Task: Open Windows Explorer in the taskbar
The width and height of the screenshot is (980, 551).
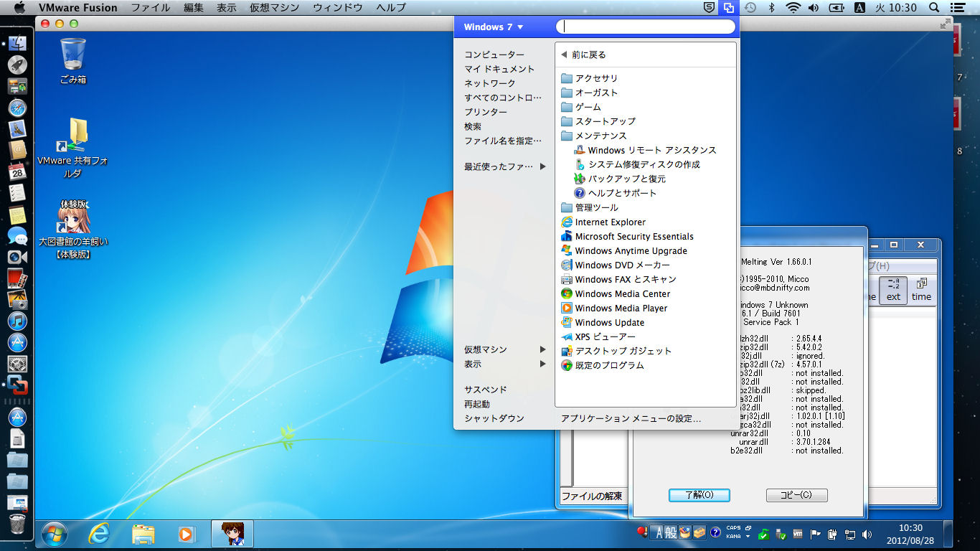Action: click(143, 534)
